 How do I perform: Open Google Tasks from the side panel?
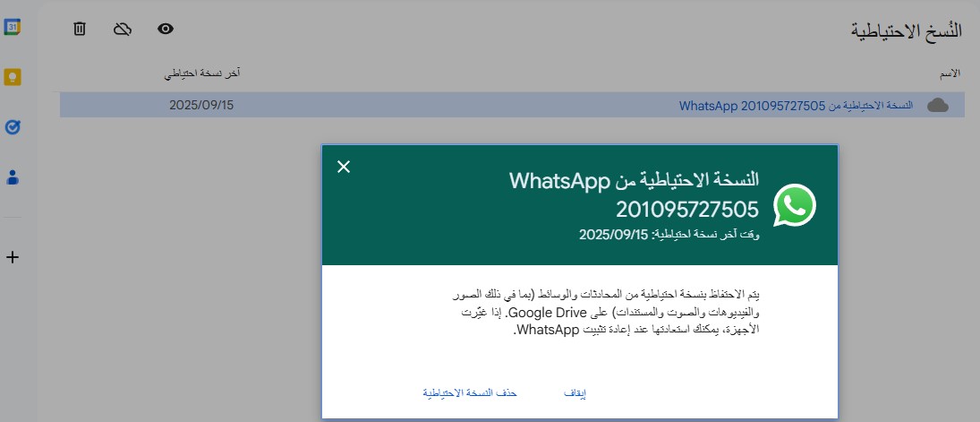13,127
